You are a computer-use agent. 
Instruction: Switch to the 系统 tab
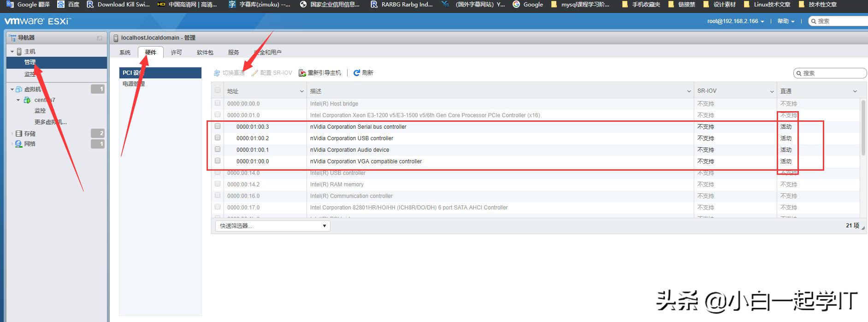pos(125,53)
